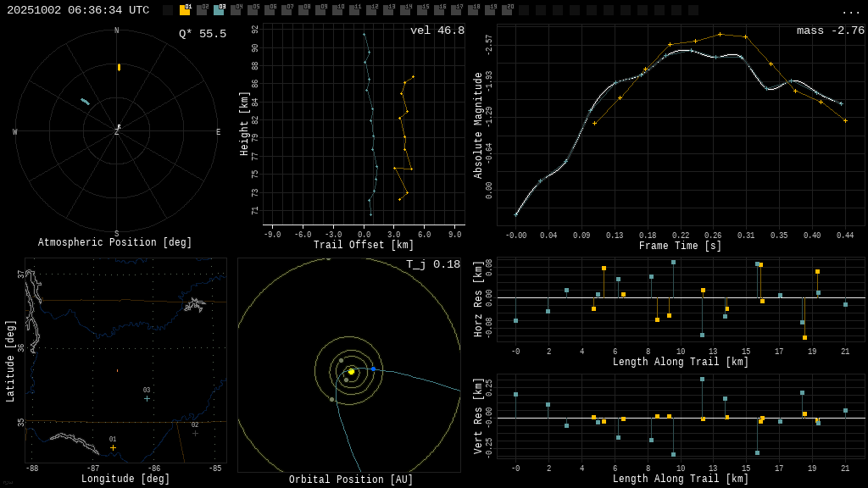This screenshot has height=488, width=868.
Task: Click the T_j 0.18 readout
Action: coord(432,264)
